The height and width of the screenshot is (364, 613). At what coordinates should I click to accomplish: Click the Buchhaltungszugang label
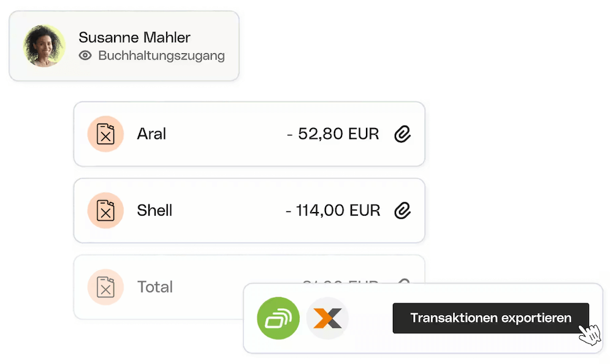(x=161, y=56)
